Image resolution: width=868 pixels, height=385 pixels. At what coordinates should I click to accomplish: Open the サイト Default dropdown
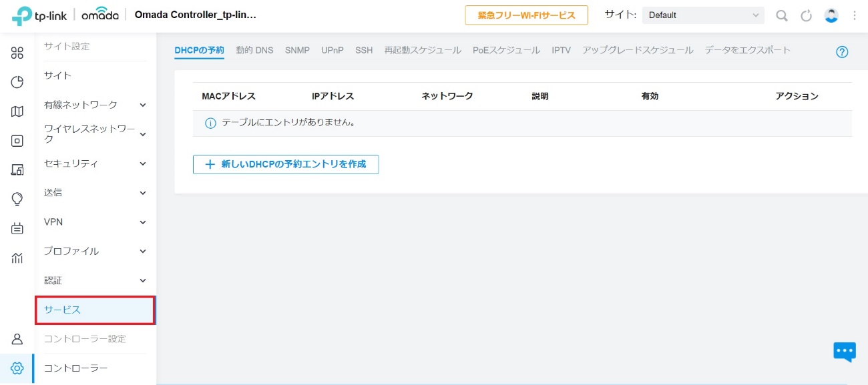click(702, 15)
